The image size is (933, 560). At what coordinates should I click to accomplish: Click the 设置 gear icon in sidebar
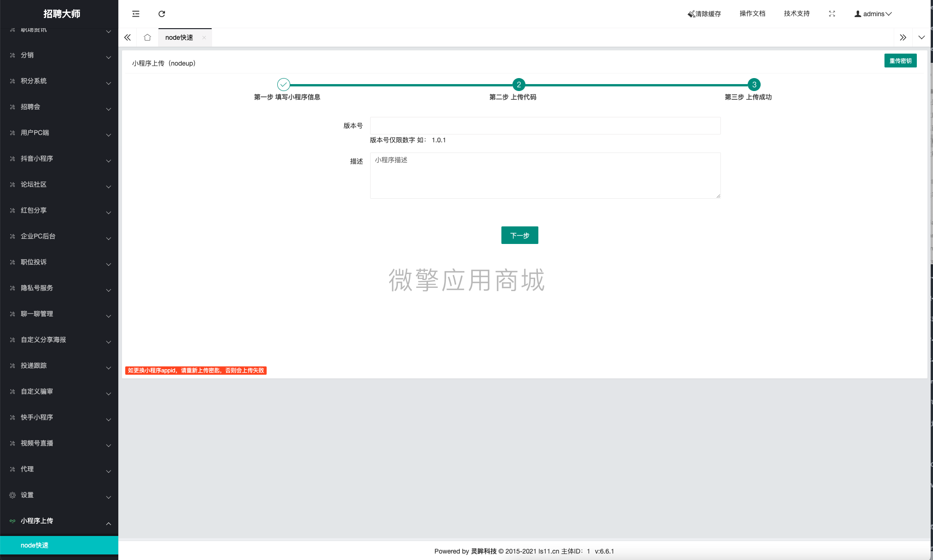[12, 495]
